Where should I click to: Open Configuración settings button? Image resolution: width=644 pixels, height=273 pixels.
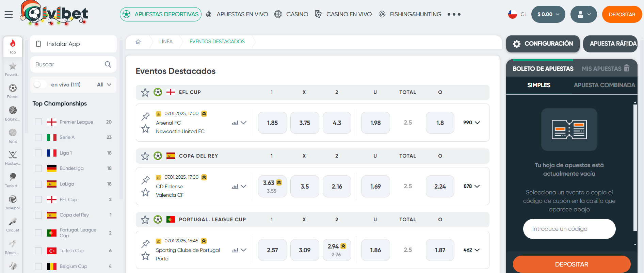click(x=543, y=44)
